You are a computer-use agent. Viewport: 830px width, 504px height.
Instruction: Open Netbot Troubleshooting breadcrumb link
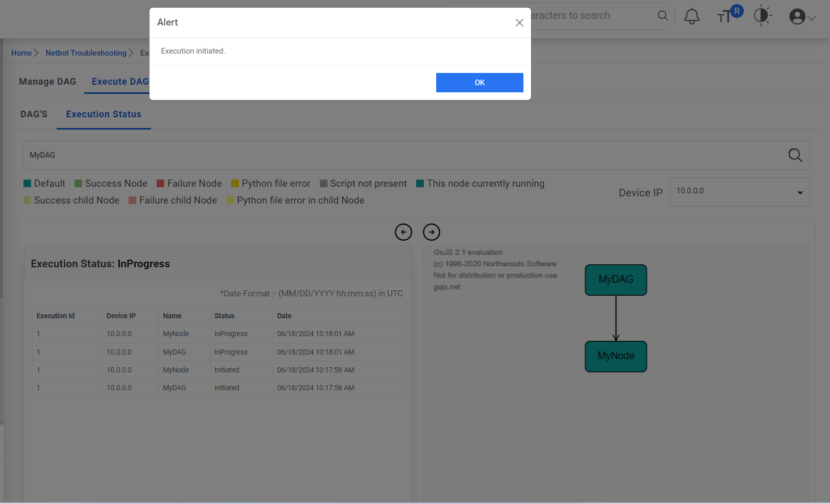tap(86, 53)
